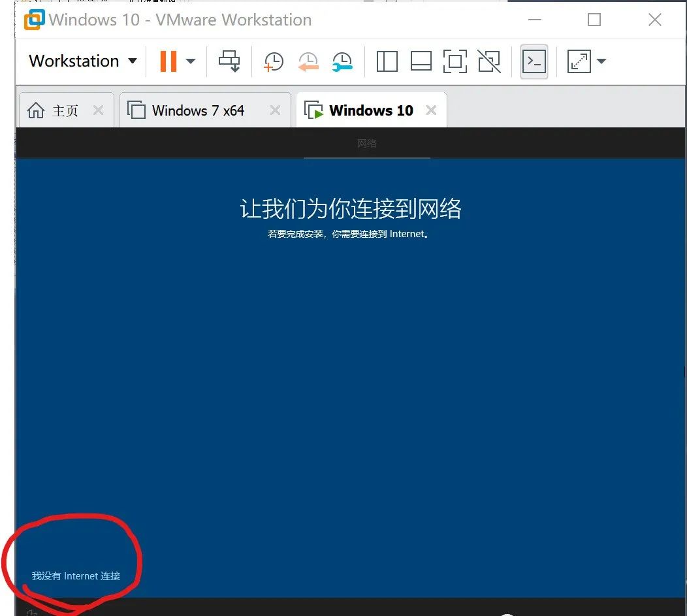Send Ctrl+Alt+Del to the virtual machine

pyautogui.click(x=230, y=61)
